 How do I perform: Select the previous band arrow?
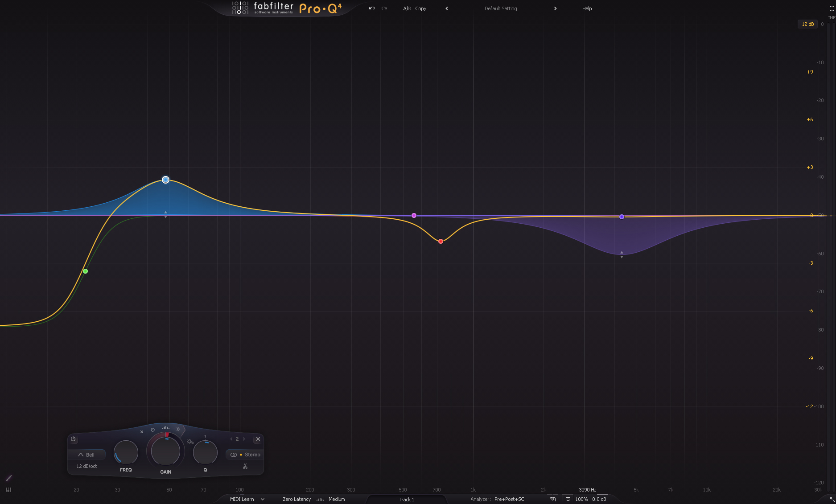click(231, 439)
